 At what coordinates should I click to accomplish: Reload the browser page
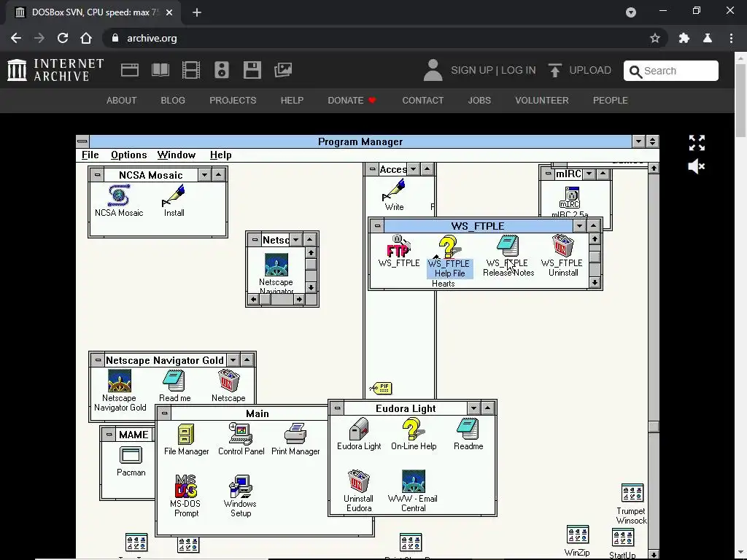(x=63, y=38)
